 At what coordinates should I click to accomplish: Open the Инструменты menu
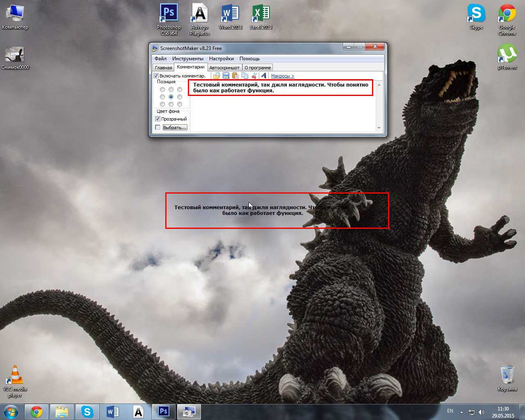tap(187, 59)
